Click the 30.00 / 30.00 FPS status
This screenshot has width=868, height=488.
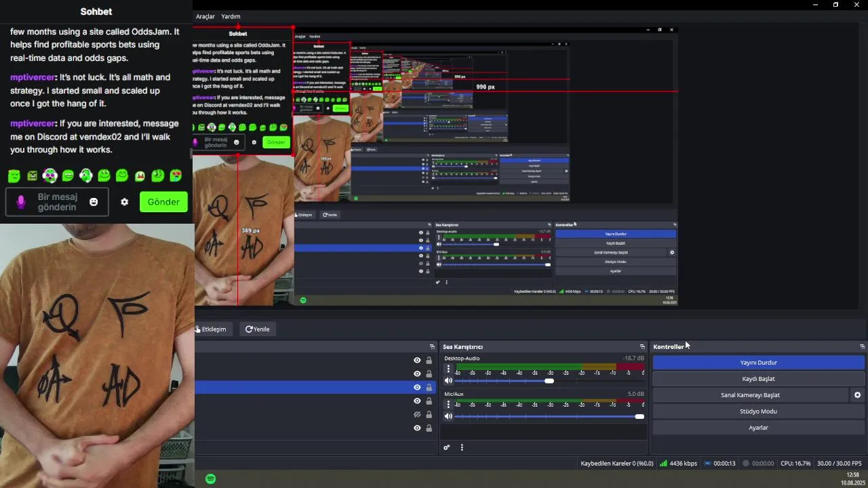tap(840, 464)
